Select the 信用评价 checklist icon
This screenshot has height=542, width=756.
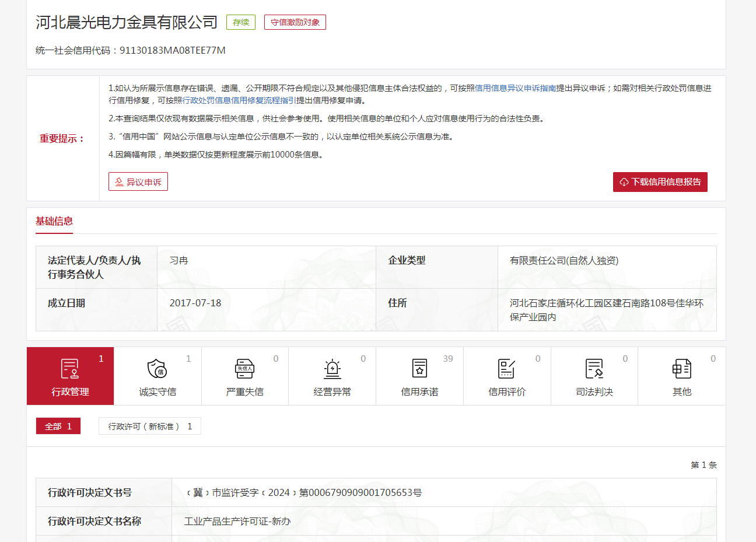pos(507,369)
